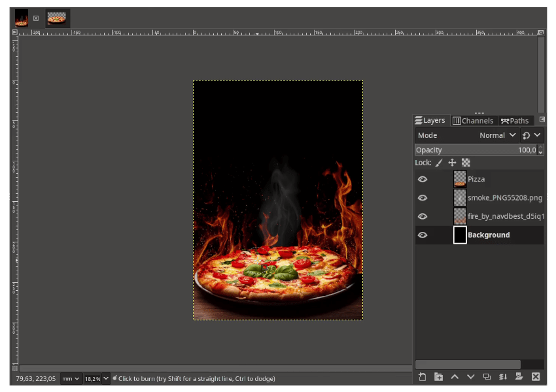Toggle Lock position and size icon
Image resolution: width=556 pixels, height=392 pixels.
(452, 163)
